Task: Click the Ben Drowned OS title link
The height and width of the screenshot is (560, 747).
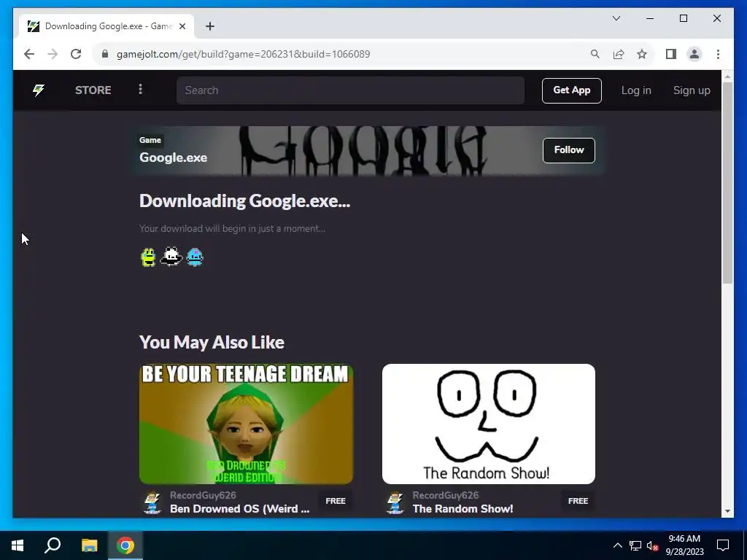Action: click(x=239, y=508)
